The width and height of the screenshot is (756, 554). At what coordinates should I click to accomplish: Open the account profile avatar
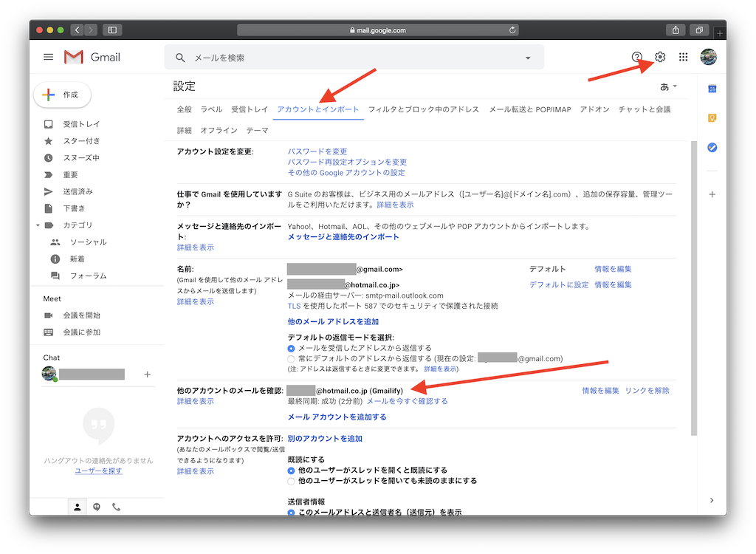708,57
